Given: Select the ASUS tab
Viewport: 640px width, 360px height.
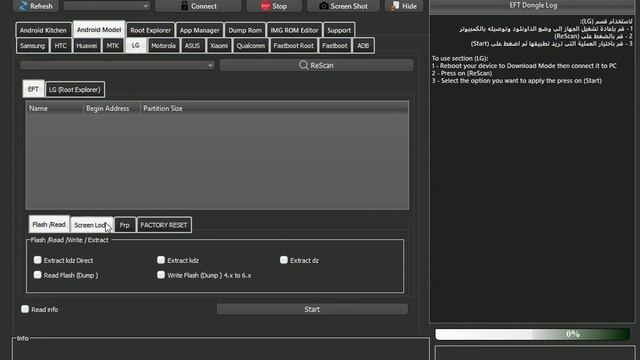Looking at the screenshot, I should pyautogui.click(x=192, y=46).
